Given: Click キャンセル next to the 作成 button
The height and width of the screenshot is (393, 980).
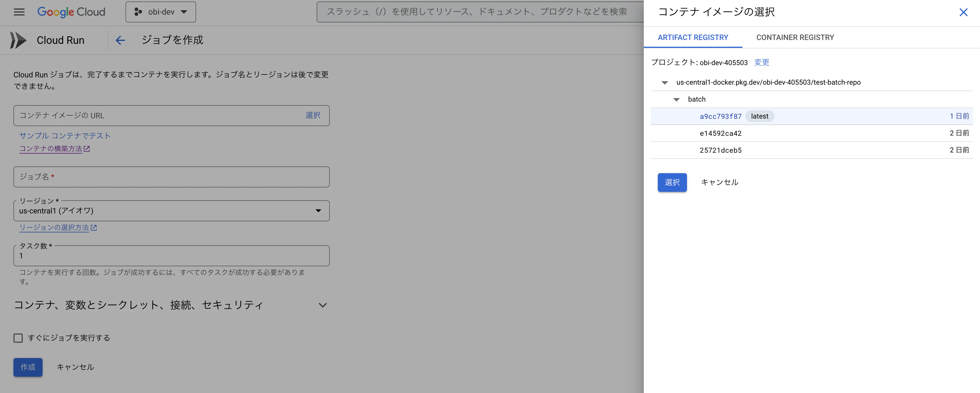Looking at the screenshot, I should [75, 367].
